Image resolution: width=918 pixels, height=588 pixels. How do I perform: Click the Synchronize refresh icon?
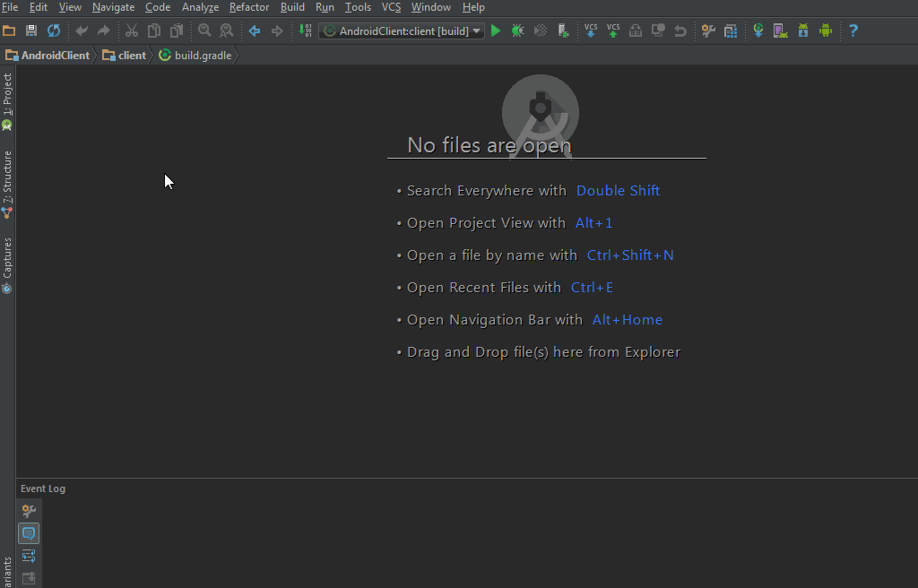coord(54,30)
